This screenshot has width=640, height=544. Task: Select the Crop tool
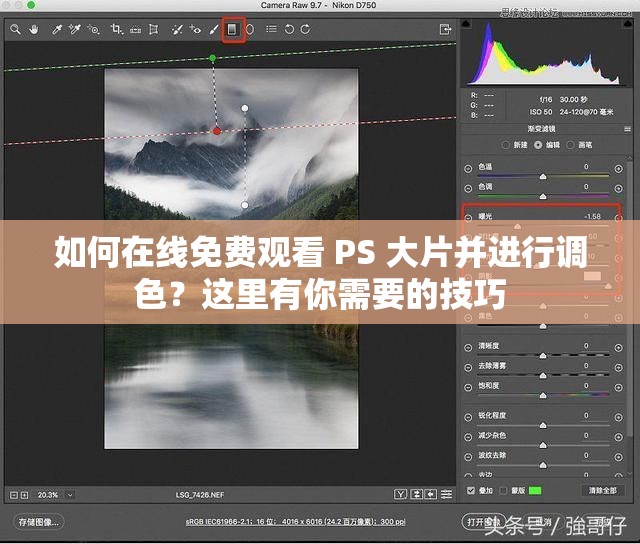click(x=117, y=29)
